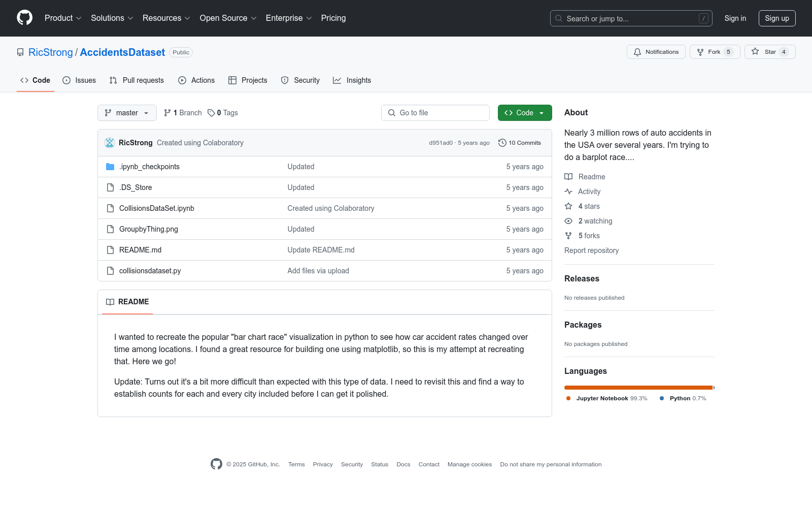
Task: Switch to the Projects tab
Action: (248, 80)
